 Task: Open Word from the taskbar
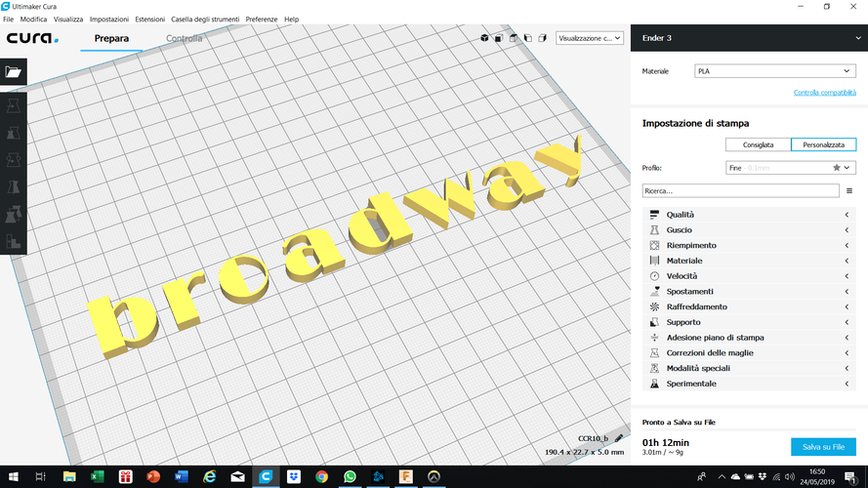181,476
